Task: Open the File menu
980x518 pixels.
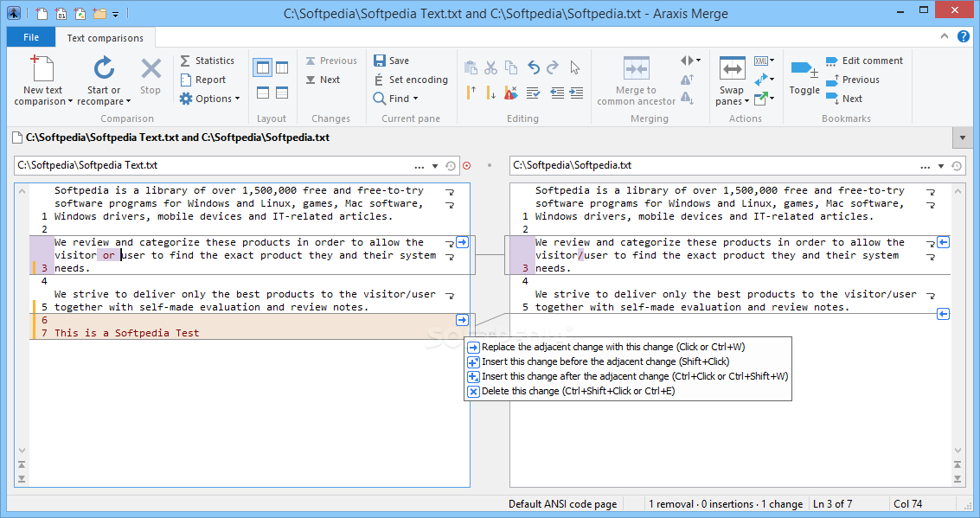Action: [31, 37]
